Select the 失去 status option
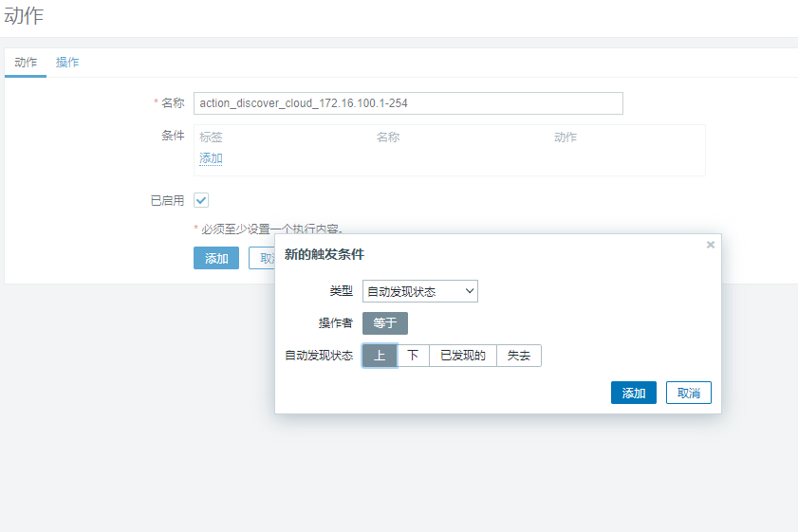The image size is (798, 532). click(519, 356)
